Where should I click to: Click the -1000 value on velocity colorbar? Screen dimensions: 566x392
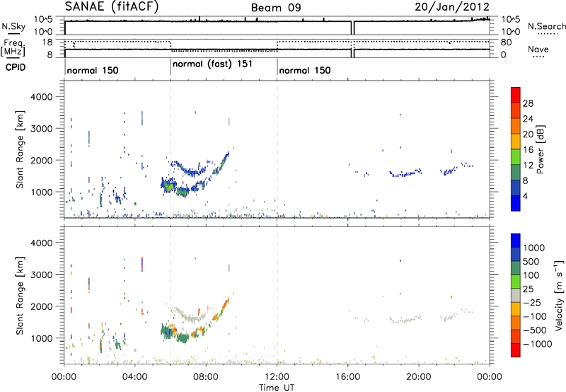pos(538,344)
